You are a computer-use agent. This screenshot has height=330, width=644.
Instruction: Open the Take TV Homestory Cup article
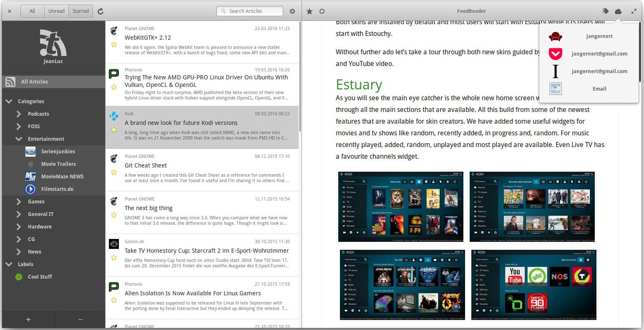(x=202, y=255)
